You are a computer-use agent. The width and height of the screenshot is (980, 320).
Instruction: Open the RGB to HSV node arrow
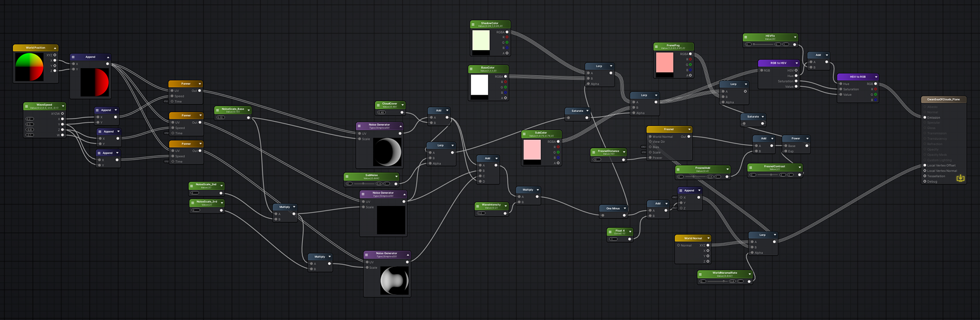[x=796, y=63]
